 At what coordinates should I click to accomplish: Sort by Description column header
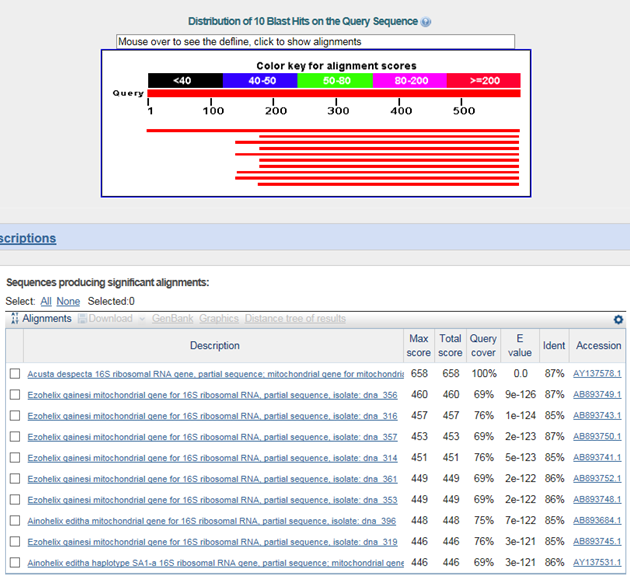pos(215,346)
